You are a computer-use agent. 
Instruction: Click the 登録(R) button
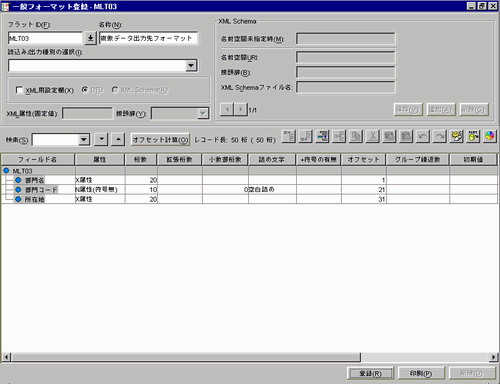point(370,373)
